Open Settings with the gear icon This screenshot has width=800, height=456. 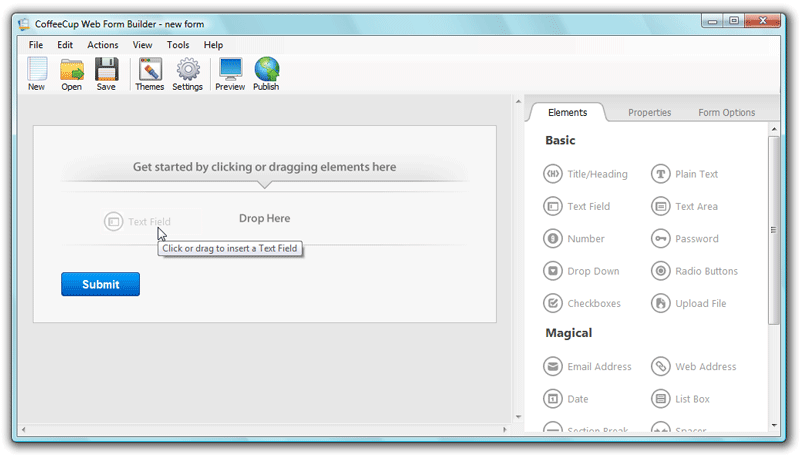pyautogui.click(x=187, y=74)
